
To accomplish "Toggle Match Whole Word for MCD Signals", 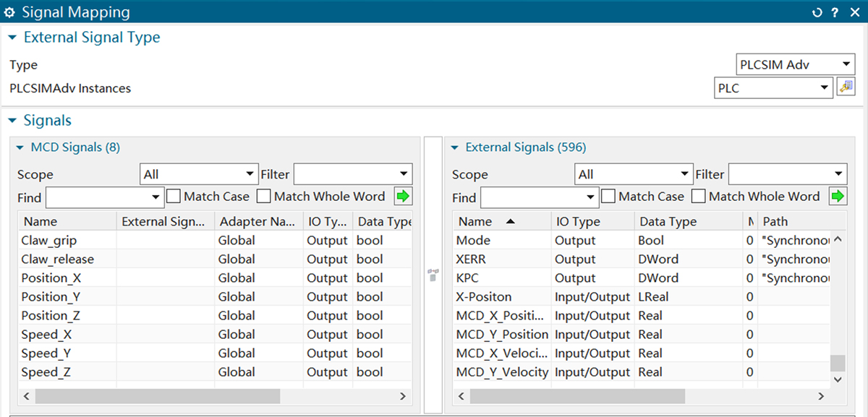I will coord(263,196).
